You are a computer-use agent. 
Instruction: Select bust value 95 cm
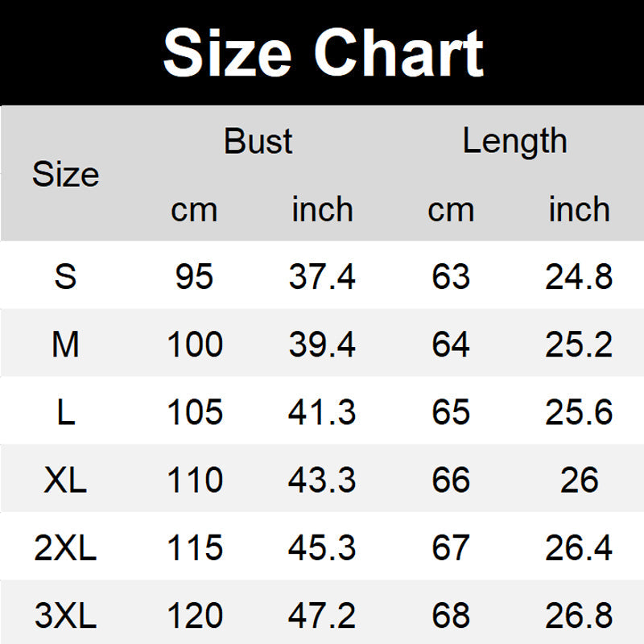(x=194, y=276)
